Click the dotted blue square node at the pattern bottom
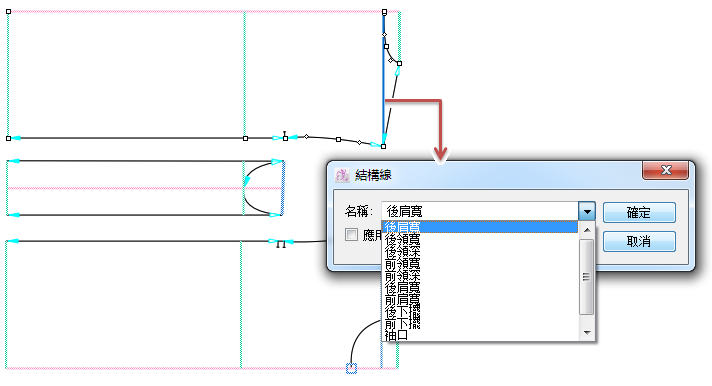 coord(351,369)
